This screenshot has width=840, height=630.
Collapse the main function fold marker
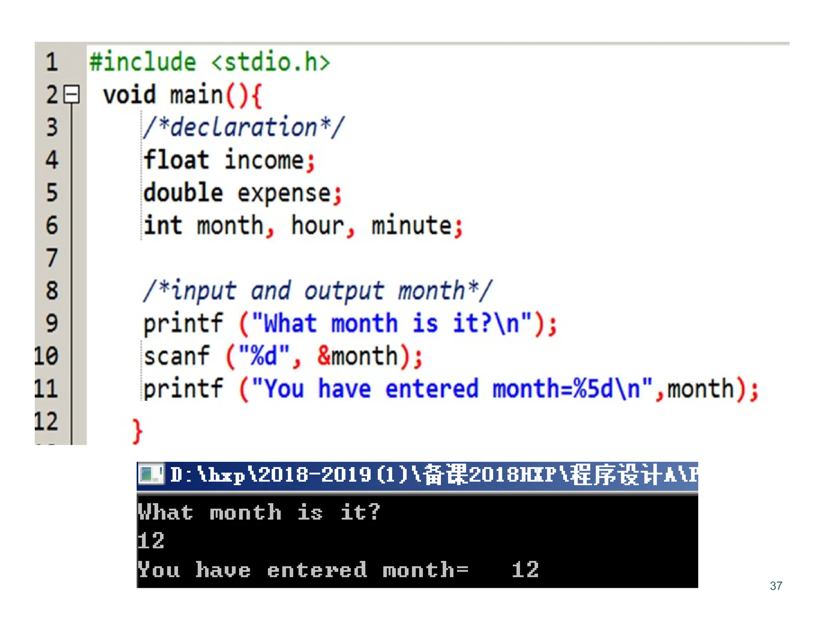pos(72,94)
